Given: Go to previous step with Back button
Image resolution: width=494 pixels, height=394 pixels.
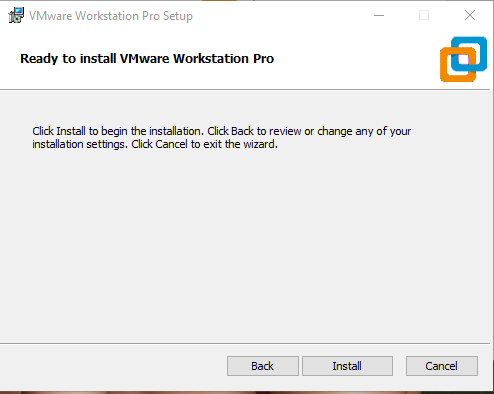Looking at the screenshot, I should (263, 366).
